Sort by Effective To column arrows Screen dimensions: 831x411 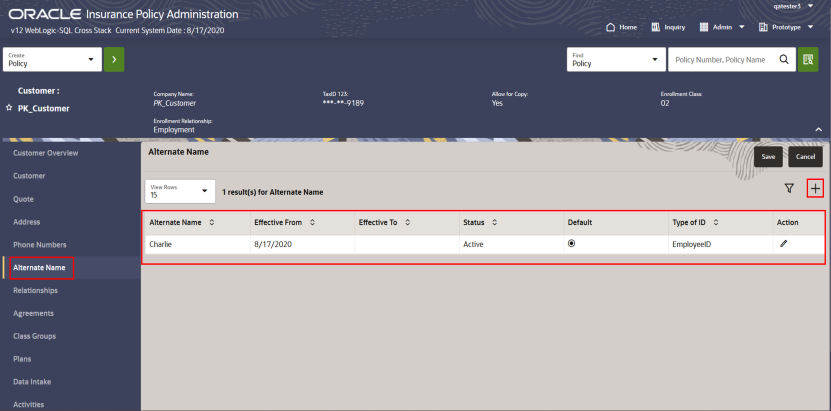tap(408, 222)
